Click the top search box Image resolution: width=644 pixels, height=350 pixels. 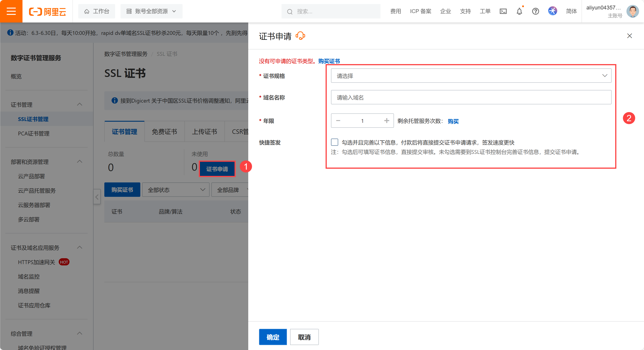pyautogui.click(x=331, y=11)
